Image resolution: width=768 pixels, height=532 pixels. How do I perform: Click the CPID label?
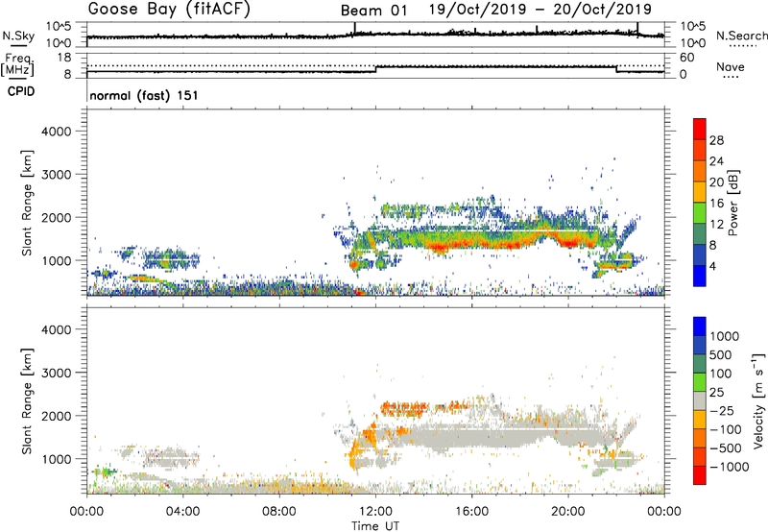[21, 91]
